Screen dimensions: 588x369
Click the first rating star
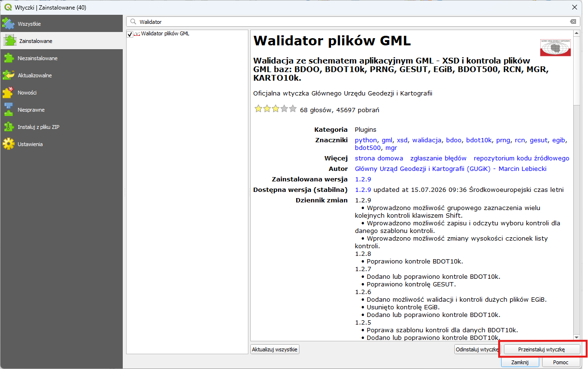(x=258, y=109)
